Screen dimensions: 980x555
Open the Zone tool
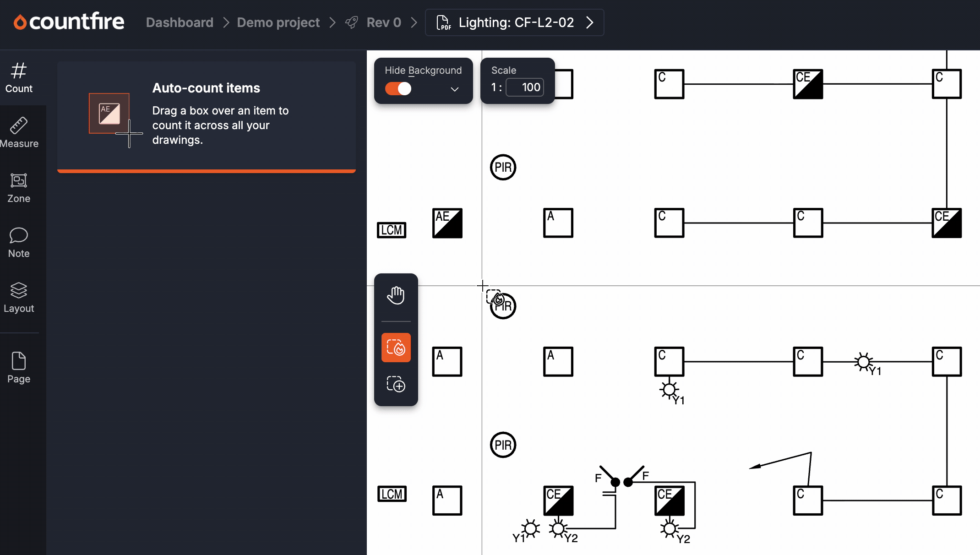(19, 188)
